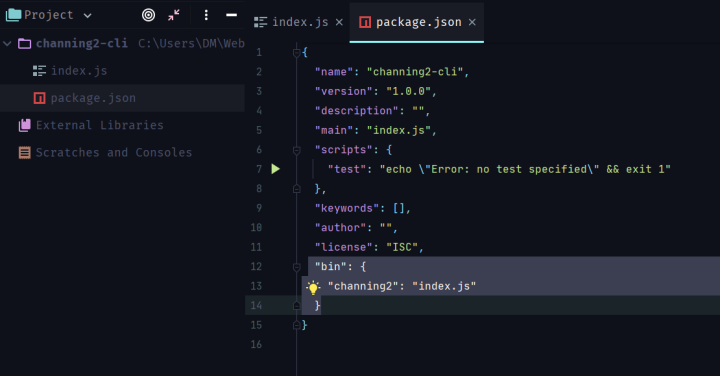Open index.js in project tree
This screenshot has height=376, width=720.
point(79,71)
